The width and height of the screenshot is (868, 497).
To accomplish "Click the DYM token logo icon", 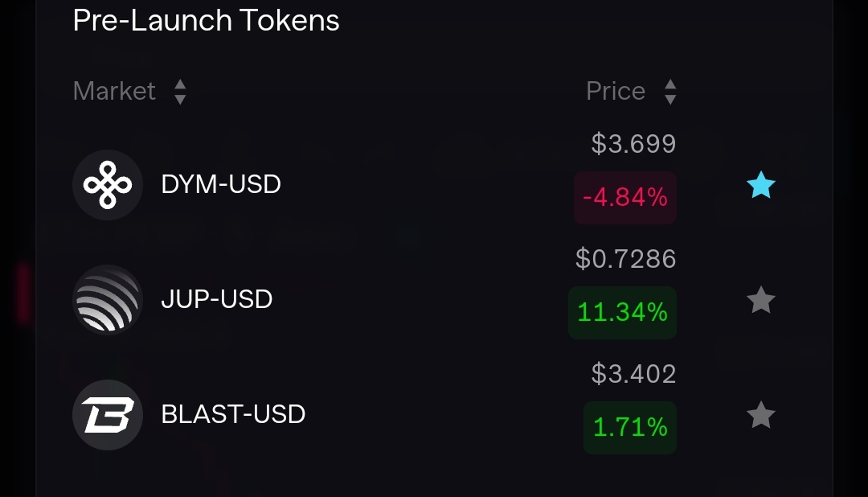I will tap(108, 185).
